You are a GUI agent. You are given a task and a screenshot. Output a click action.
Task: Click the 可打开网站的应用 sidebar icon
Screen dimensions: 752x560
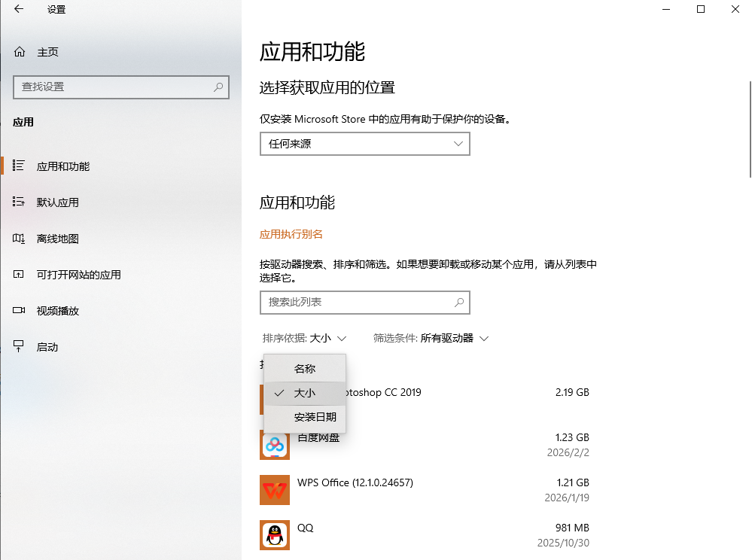(17, 274)
